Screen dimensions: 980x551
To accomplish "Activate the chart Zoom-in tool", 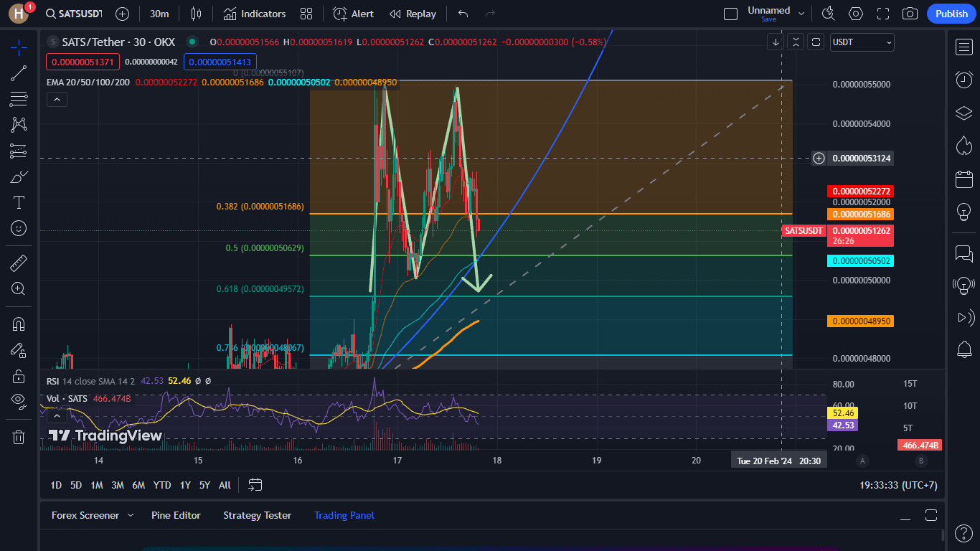I will pyautogui.click(x=18, y=288).
